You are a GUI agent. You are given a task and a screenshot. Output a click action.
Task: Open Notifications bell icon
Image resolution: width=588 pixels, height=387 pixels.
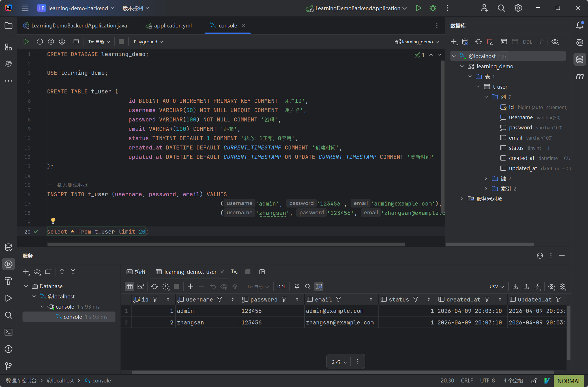(580, 25)
